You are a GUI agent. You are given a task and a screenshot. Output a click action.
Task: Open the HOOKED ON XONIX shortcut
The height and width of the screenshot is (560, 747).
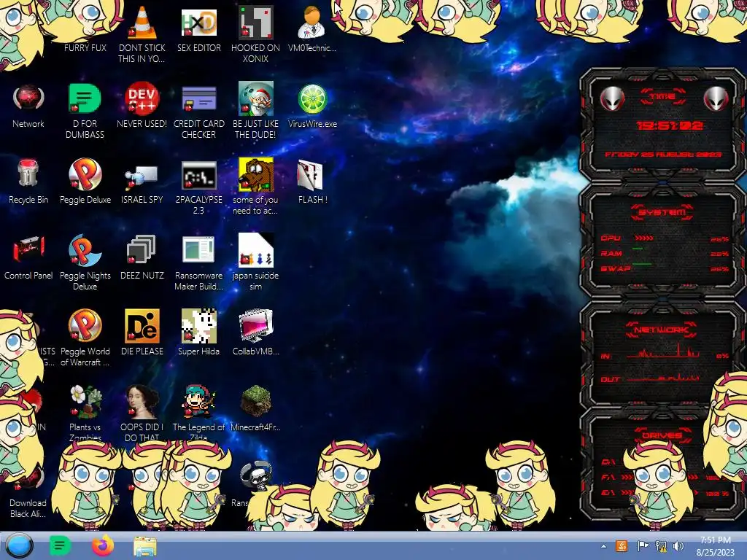click(x=255, y=34)
